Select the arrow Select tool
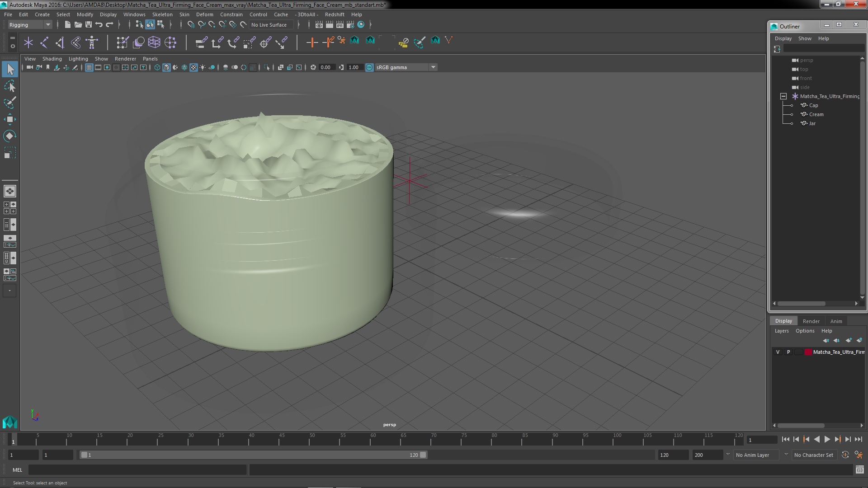The image size is (868, 488). click(10, 69)
